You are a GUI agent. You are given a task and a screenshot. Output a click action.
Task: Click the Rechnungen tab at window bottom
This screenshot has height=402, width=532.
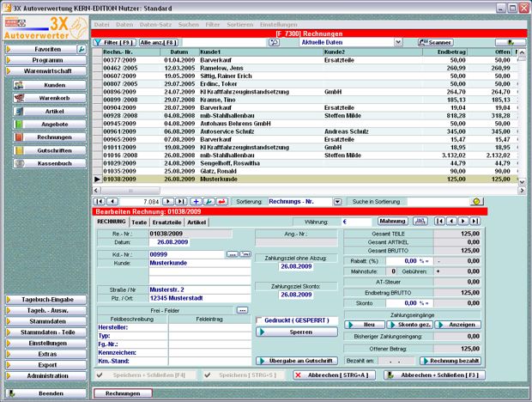tap(123, 393)
